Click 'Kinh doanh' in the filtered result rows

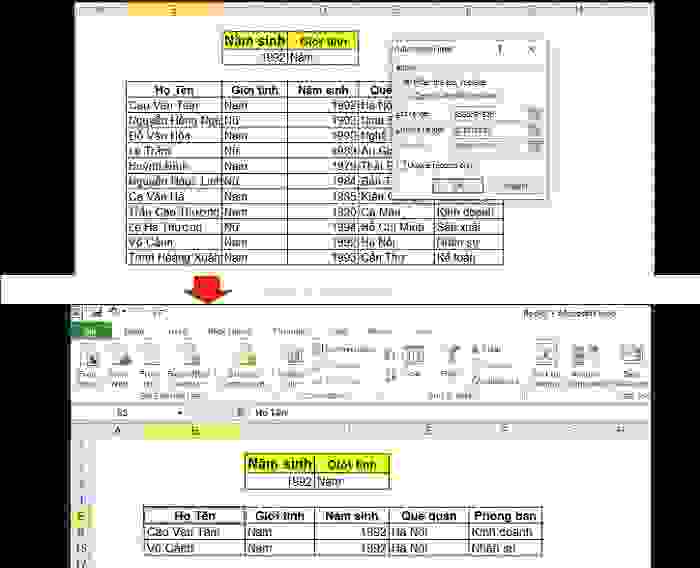tap(502, 532)
